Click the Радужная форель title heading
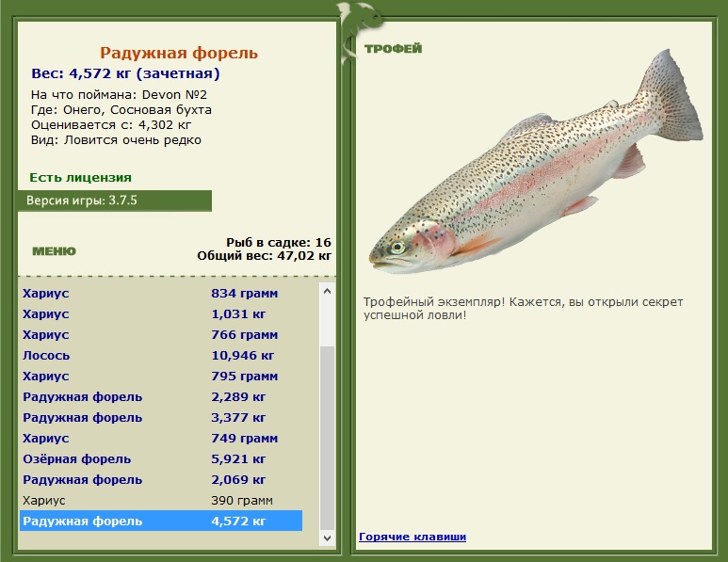The height and width of the screenshot is (562, 728). pyautogui.click(x=179, y=53)
